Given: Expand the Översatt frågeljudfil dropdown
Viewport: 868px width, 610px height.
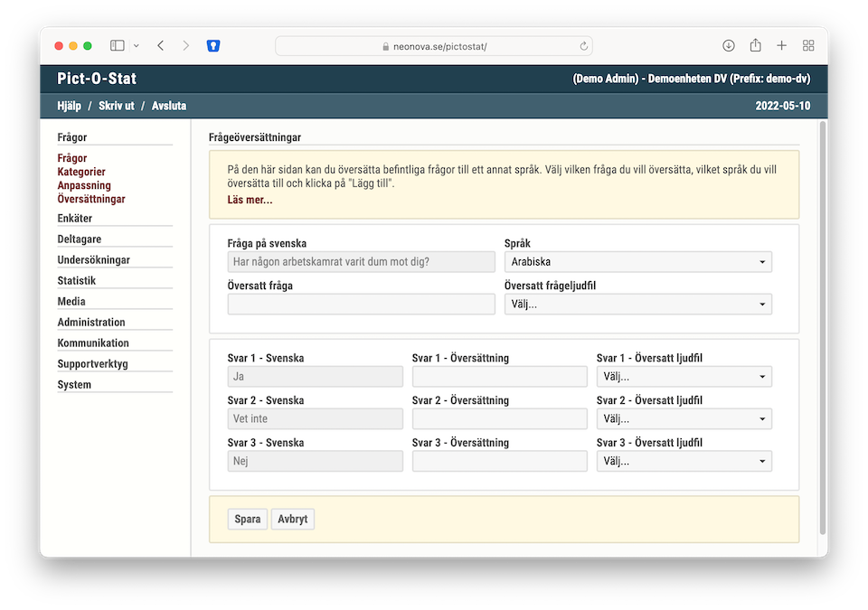Looking at the screenshot, I should click(637, 305).
